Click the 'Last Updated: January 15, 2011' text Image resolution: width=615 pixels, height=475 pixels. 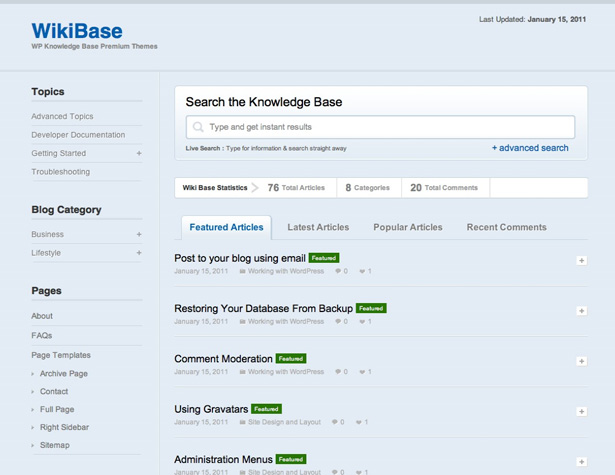532,19
